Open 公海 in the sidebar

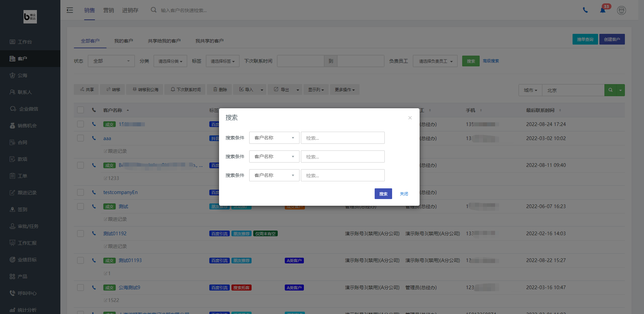point(30,75)
